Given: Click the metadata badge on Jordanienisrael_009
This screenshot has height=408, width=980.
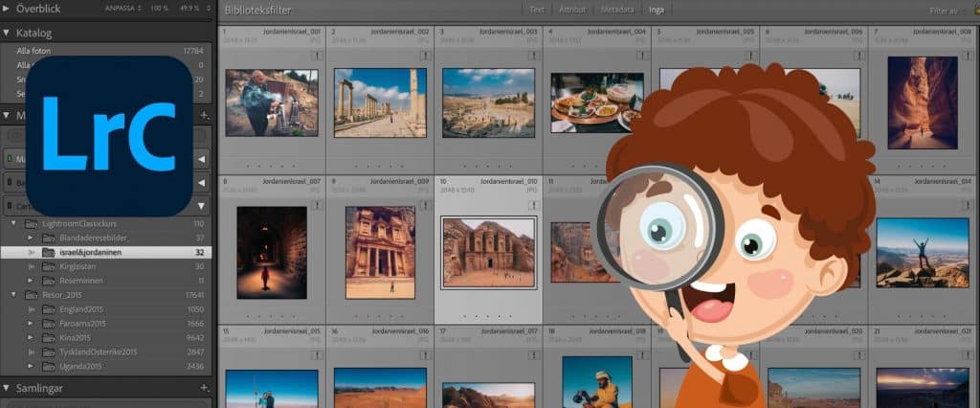Looking at the screenshot, I should [x=426, y=205].
